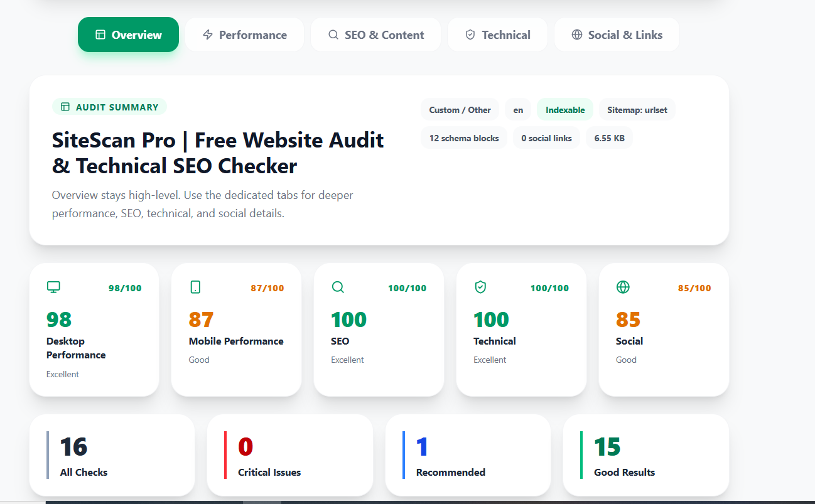Click the shield check icon on the Technical card

[480, 286]
